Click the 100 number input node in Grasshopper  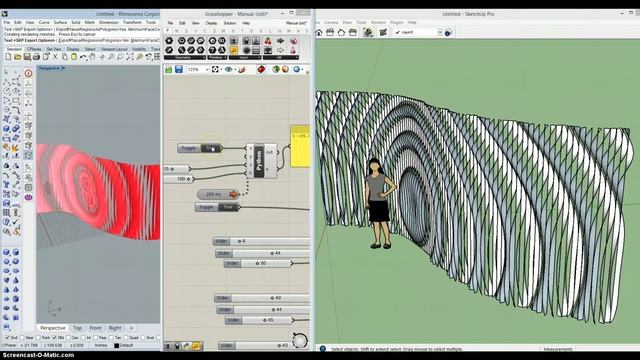click(179, 179)
